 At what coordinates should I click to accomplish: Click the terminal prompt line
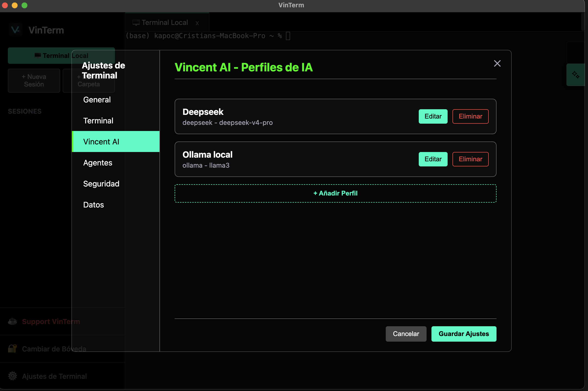[x=208, y=36]
